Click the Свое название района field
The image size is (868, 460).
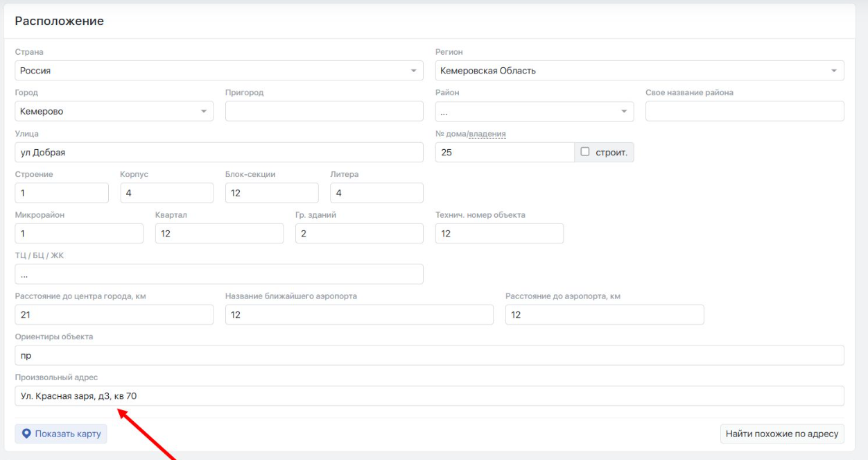[744, 111]
